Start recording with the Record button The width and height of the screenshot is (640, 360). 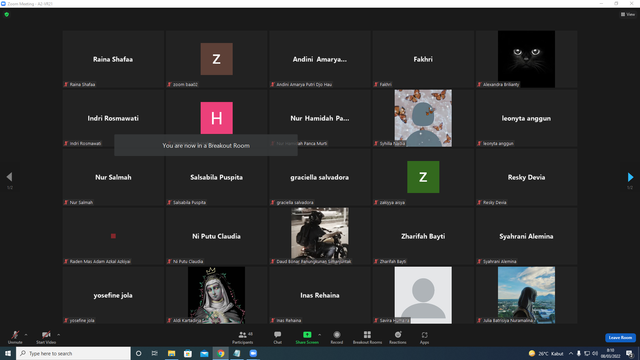point(337,337)
